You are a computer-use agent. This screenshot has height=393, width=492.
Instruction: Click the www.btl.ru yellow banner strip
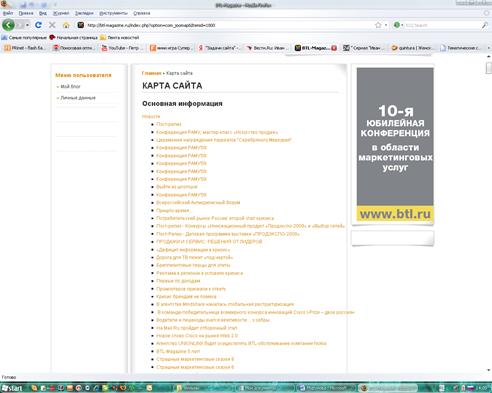[395, 214]
